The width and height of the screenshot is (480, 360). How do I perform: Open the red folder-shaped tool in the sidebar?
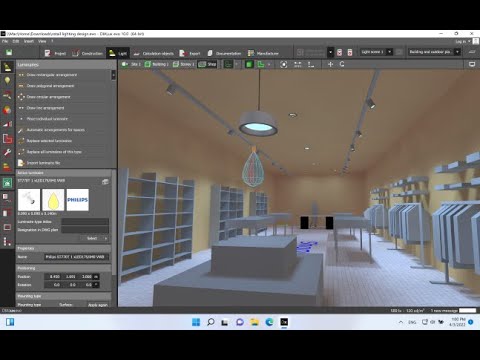pyautogui.click(x=7, y=138)
